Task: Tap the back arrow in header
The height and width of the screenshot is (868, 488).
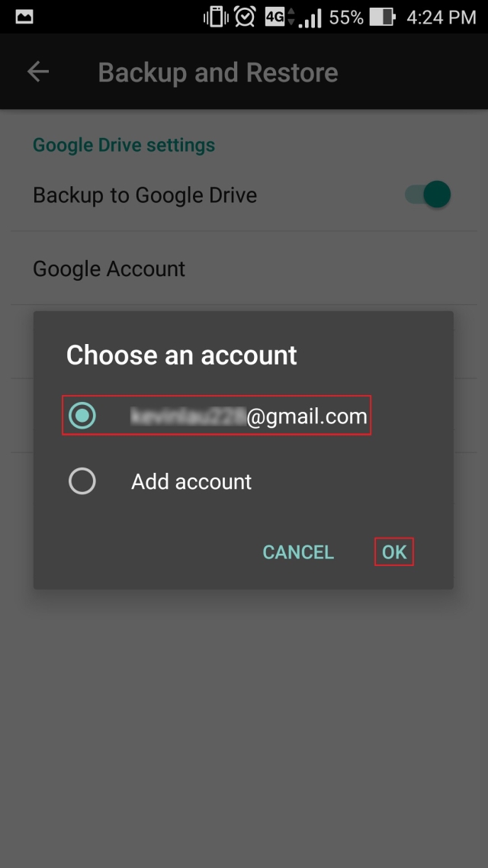Action: click(38, 72)
